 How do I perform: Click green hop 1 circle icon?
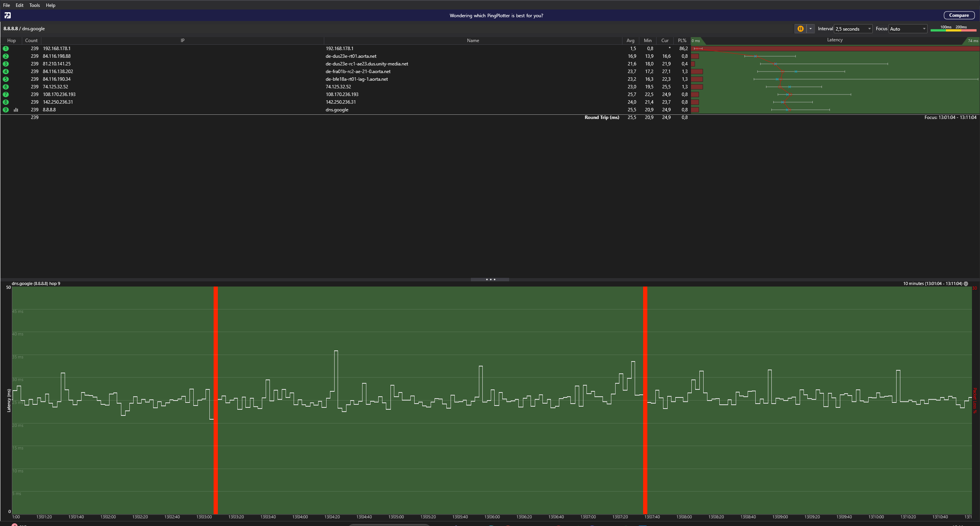coord(6,49)
